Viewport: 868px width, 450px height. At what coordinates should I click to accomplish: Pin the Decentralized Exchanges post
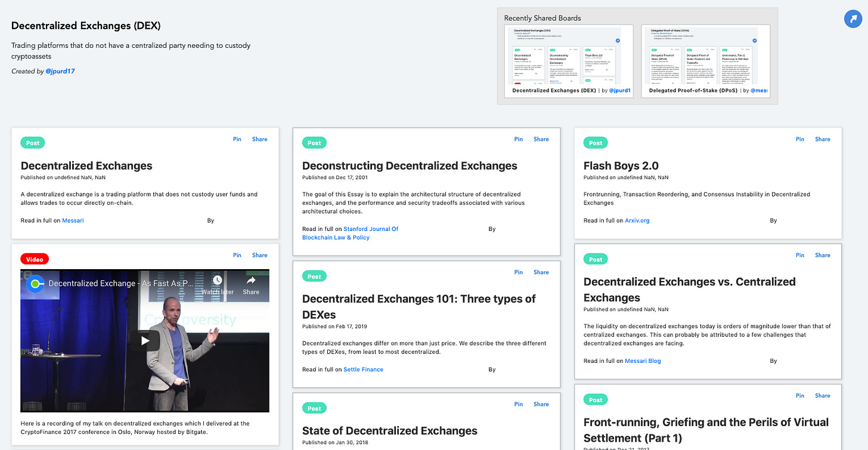pos(237,139)
